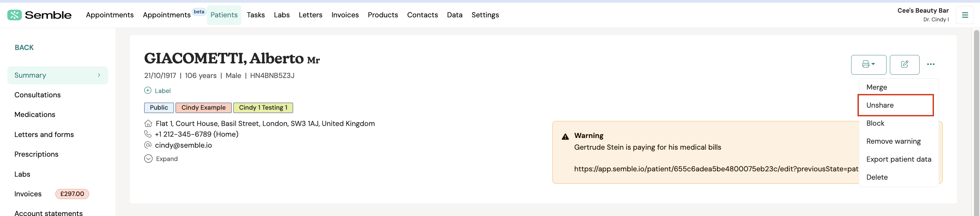Open Invoices in the sidebar
Image resolution: width=980 pixels, height=216 pixels.
(x=28, y=194)
